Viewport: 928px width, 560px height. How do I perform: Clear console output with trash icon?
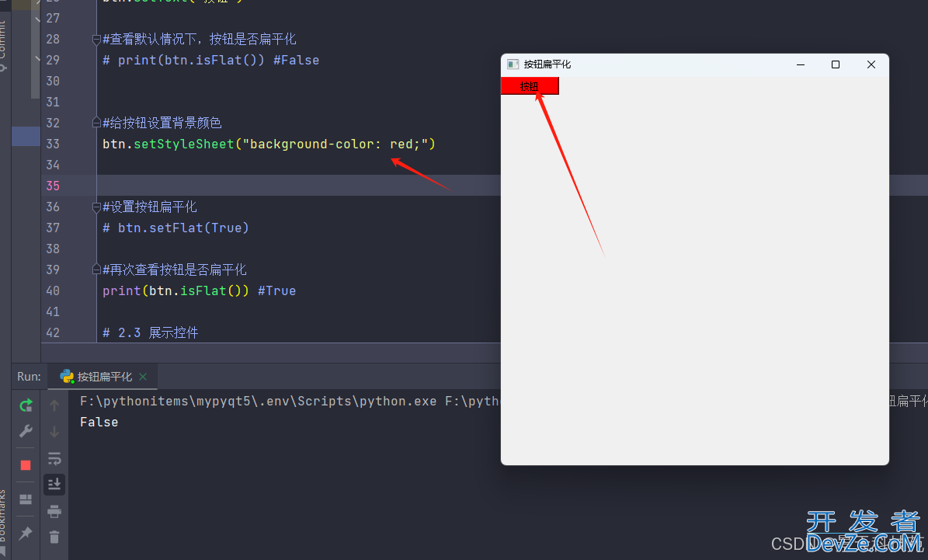coord(54,537)
